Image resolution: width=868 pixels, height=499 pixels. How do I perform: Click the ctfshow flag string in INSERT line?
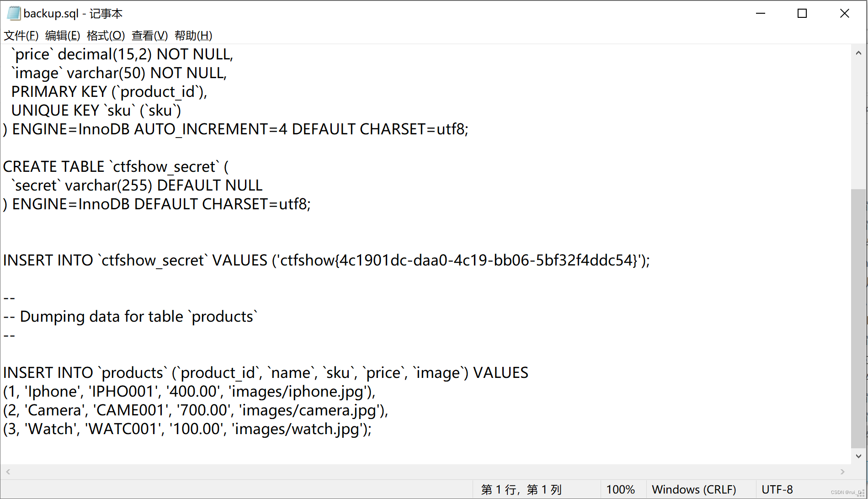458,260
